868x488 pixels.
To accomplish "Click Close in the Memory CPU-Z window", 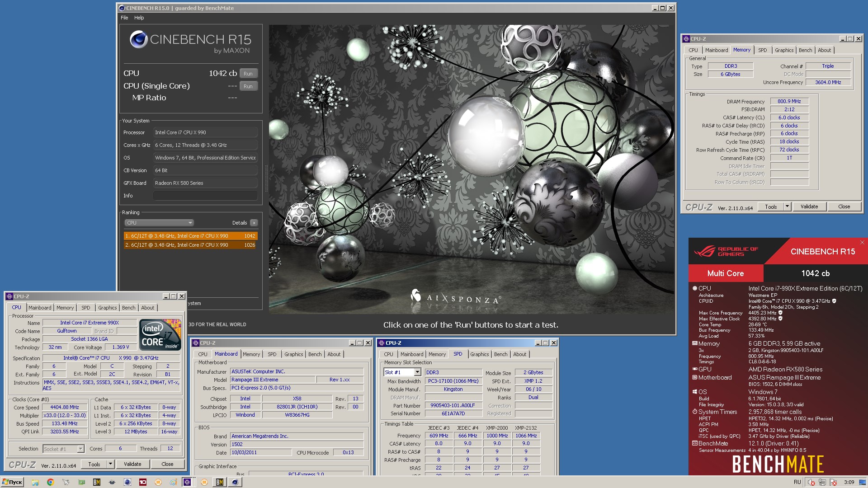I will pyautogui.click(x=844, y=206).
